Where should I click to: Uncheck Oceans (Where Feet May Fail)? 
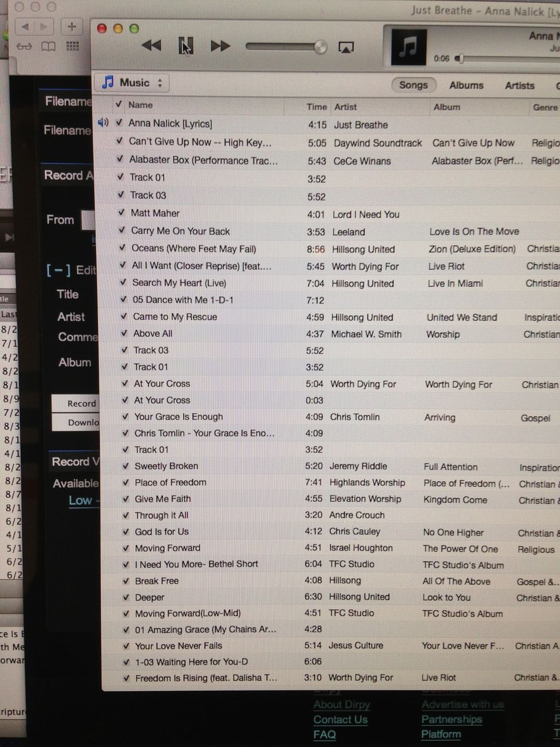(122, 249)
